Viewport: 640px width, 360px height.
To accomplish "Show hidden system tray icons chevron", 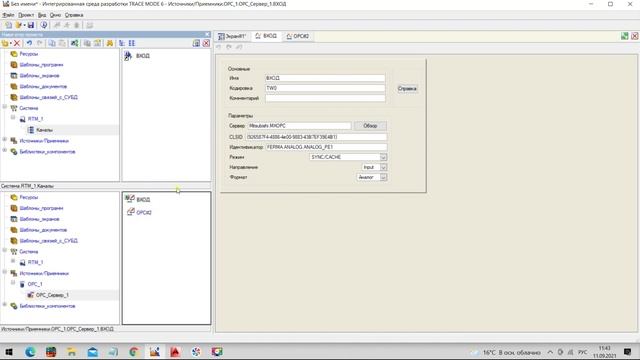I will click(550, 352).
